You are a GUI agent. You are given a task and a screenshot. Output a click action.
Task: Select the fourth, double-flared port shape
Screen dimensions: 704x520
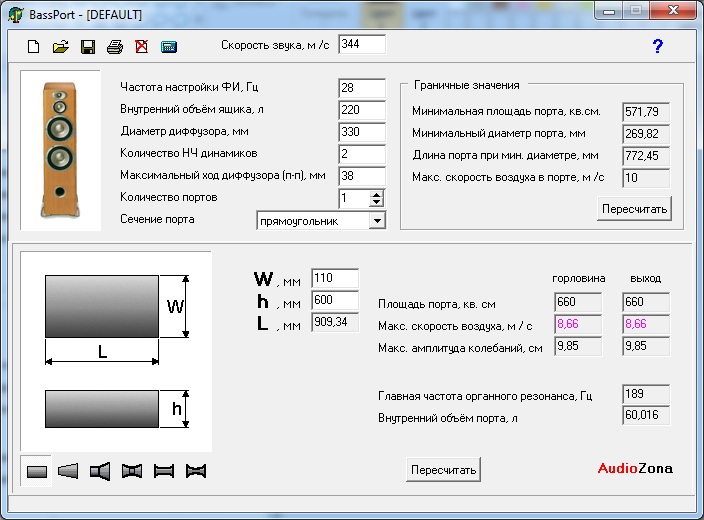[x=132, y=471]
